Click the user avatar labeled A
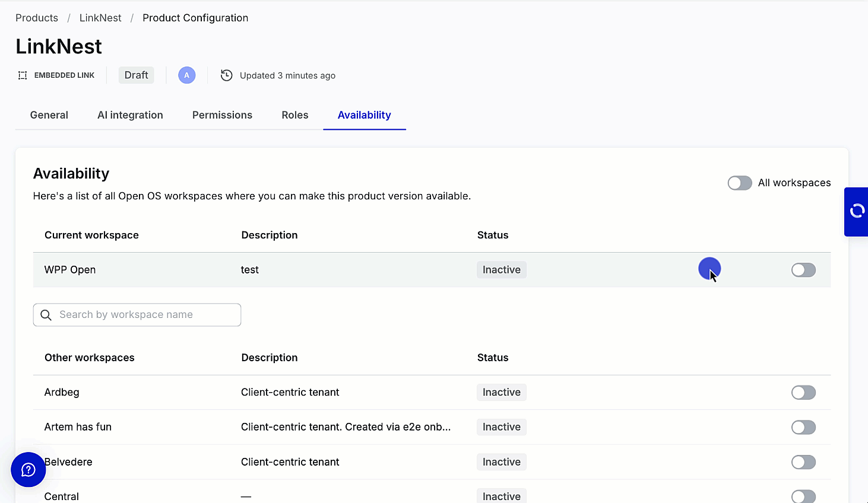The image size is (868, 503). pyautogui.click(x=186, y=75)
